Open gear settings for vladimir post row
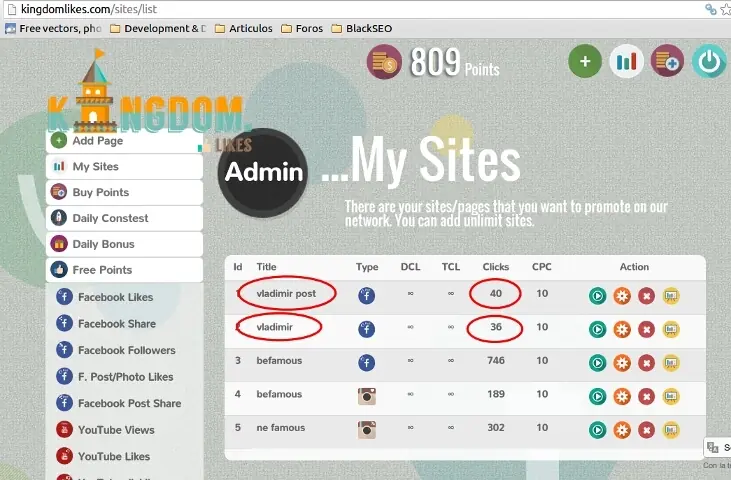This screenshot has width=731, height=480. point(622,295)
